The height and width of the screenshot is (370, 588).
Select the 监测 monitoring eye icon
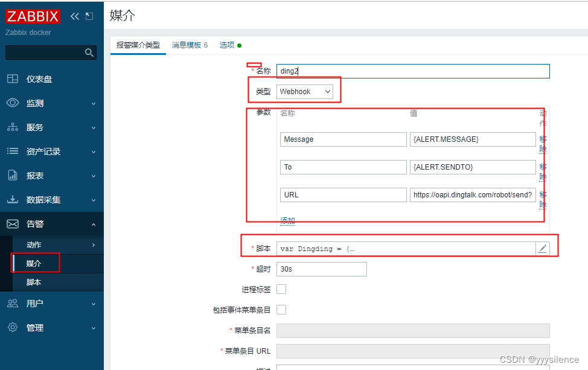point(13,103)
